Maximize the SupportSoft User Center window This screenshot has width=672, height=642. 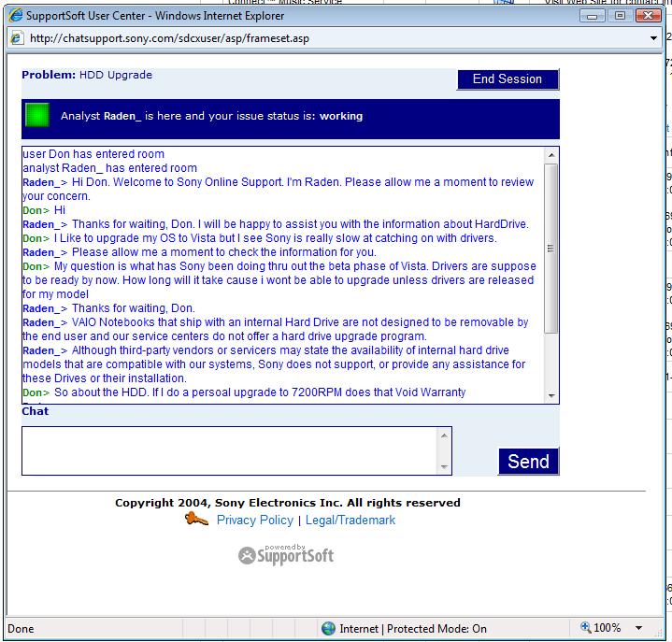(620, 16)
